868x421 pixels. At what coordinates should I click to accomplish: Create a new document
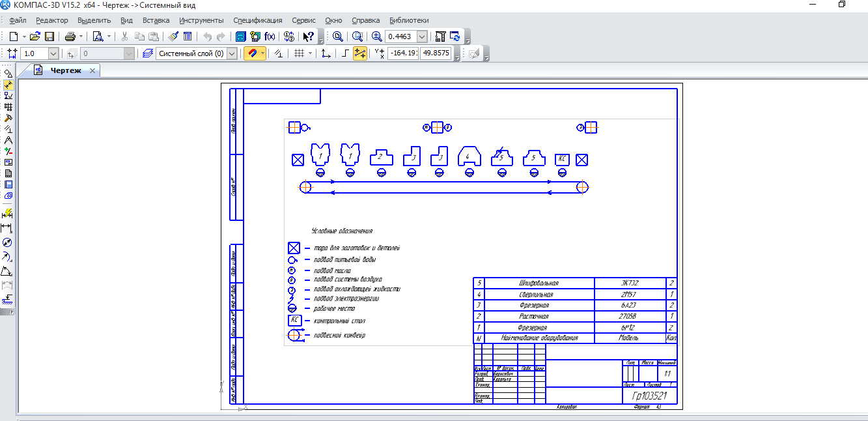13,36
